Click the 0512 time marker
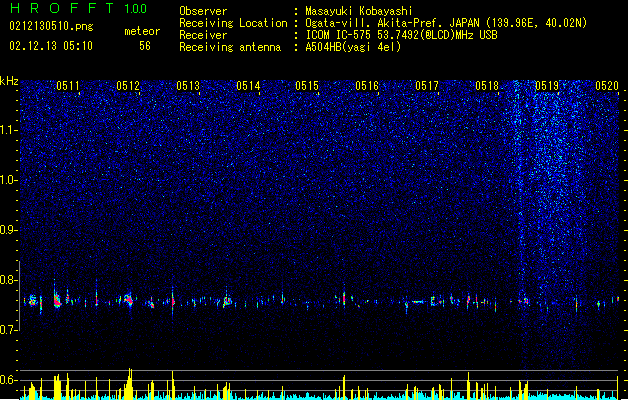629x400 pixels. (128, 86)
